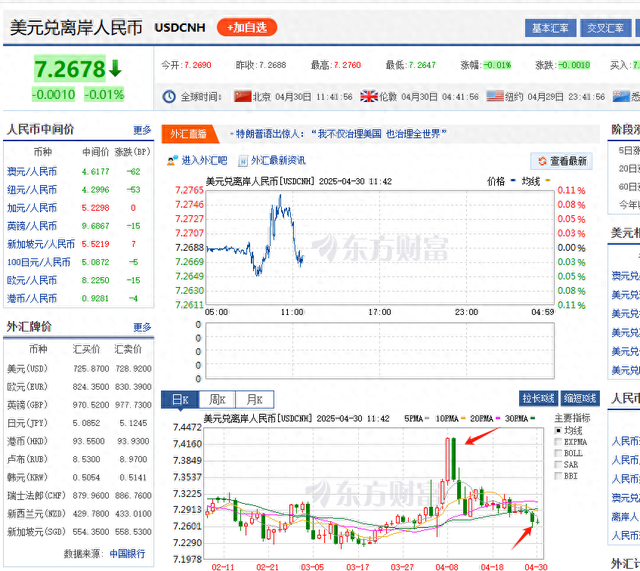
Task: Click the 瑞士法郎(CHF) row in 外汇牌价
Action: pyautogui.click(x=79, y=495)
